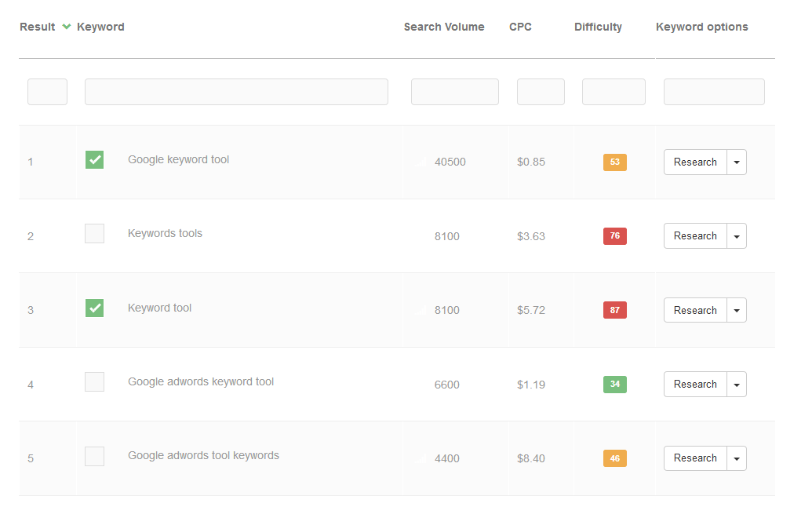Click the keyword text Keywords tools
The height and width of the screenshot is (507, 812).
(x=165, y=234)
